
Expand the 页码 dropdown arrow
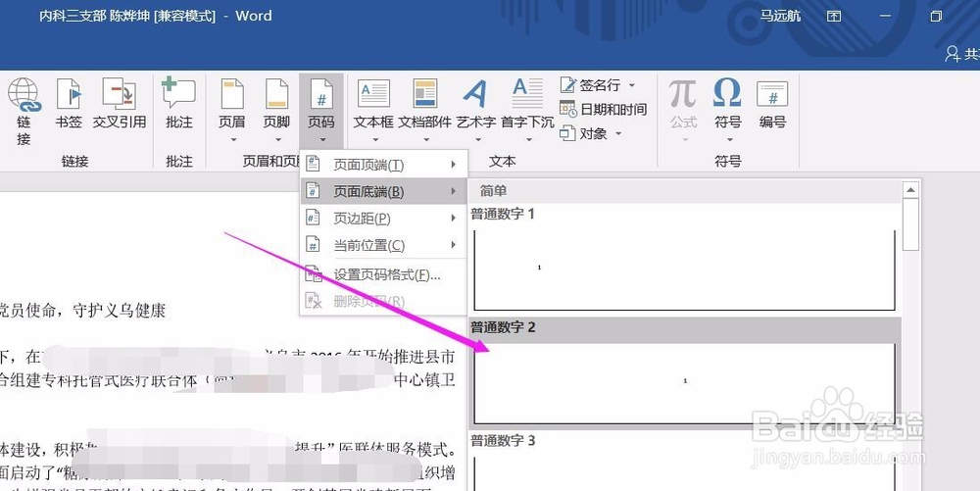(x=322, y=139)
